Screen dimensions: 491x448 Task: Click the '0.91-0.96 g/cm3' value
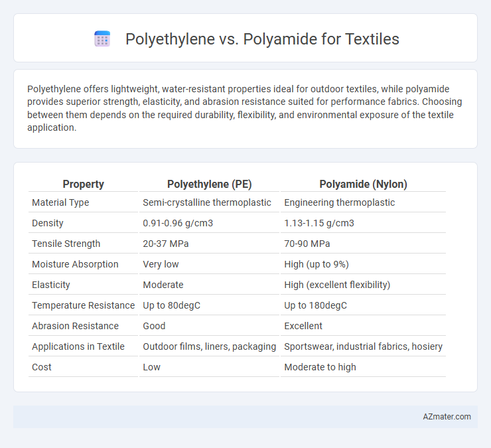178,223
